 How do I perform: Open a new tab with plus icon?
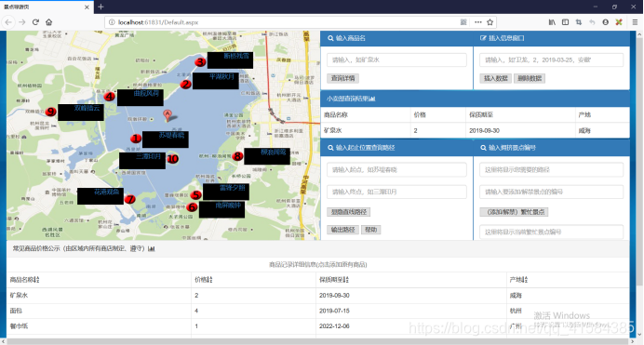(x=101, y=7)
